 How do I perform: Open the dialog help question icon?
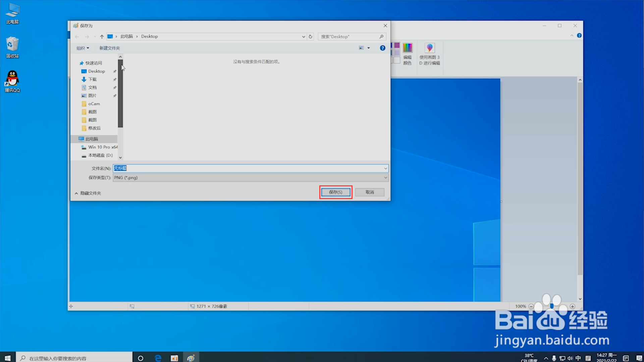(x=382, y=48)
